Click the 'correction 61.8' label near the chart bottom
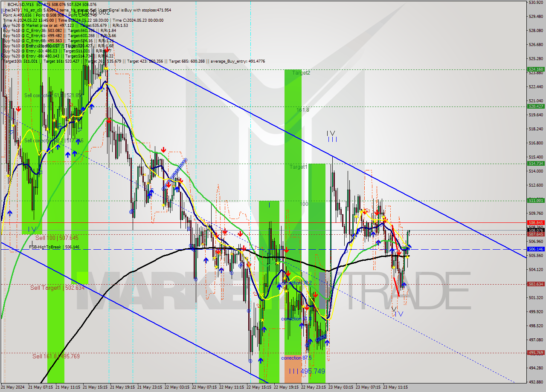 (296, 319)
